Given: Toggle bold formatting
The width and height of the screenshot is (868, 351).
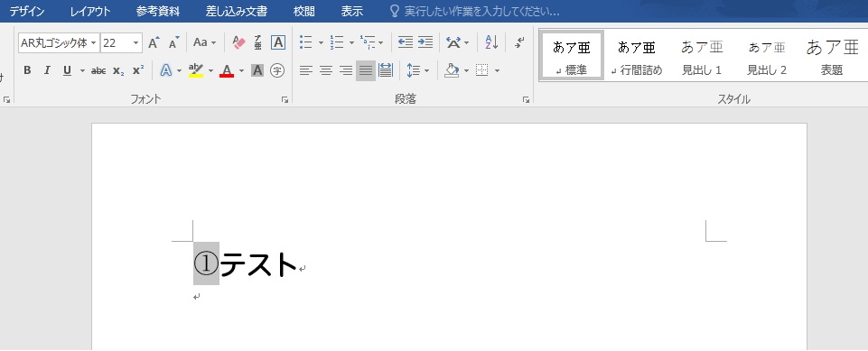Looking at the screenshot, I should tap(27, 70).
